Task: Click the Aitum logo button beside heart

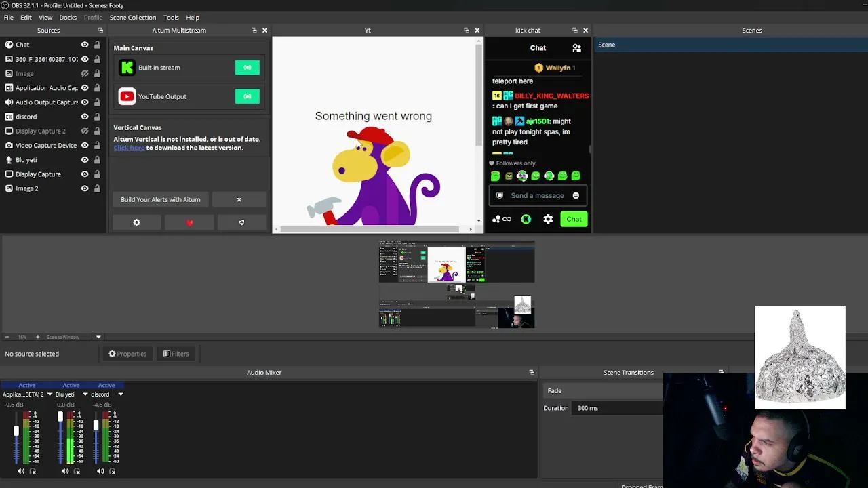Action: click(241, 222)
